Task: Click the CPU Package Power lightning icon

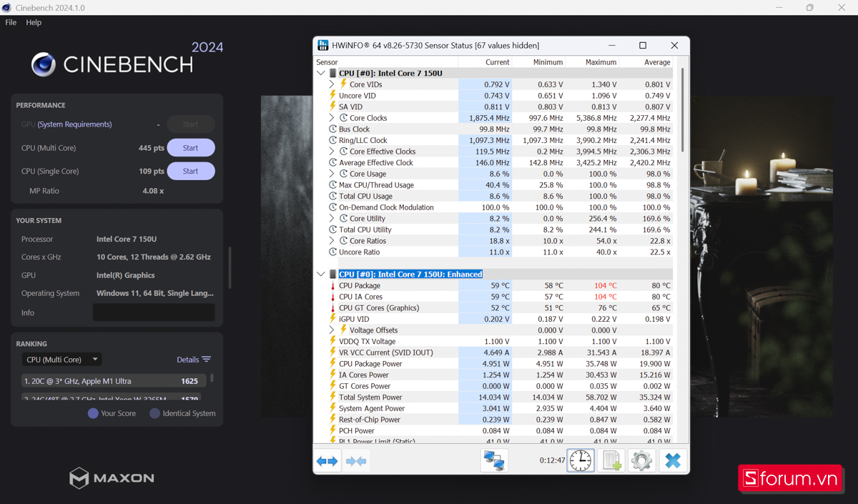Action: pyautogui.click(x=332, y=363)
